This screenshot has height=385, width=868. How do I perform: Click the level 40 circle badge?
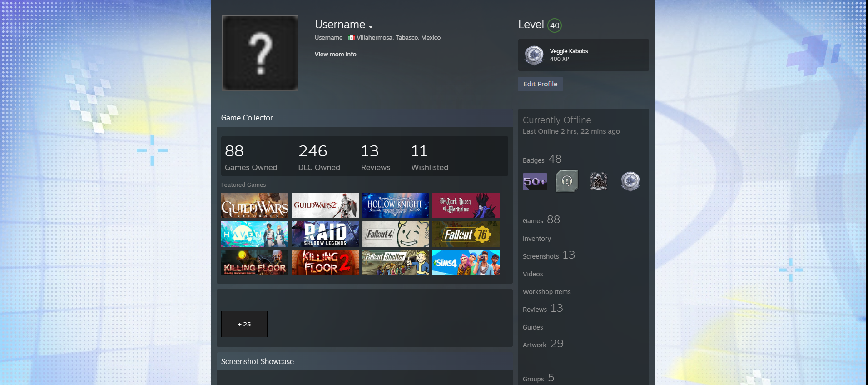click(555, 25)
